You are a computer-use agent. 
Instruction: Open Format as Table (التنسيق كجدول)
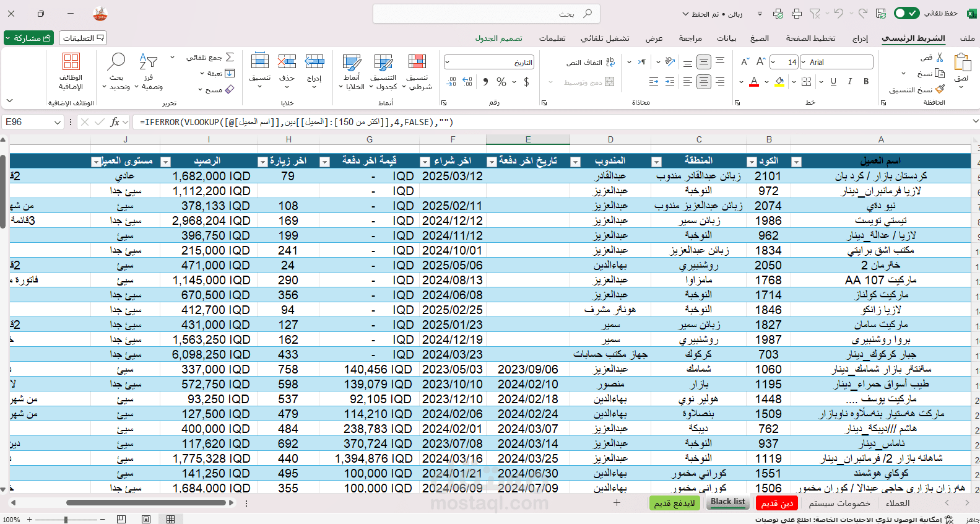(383, 72)
